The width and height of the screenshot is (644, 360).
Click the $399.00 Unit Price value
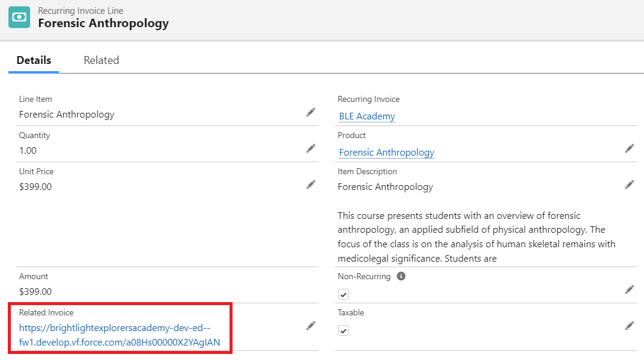coord(36,187)
